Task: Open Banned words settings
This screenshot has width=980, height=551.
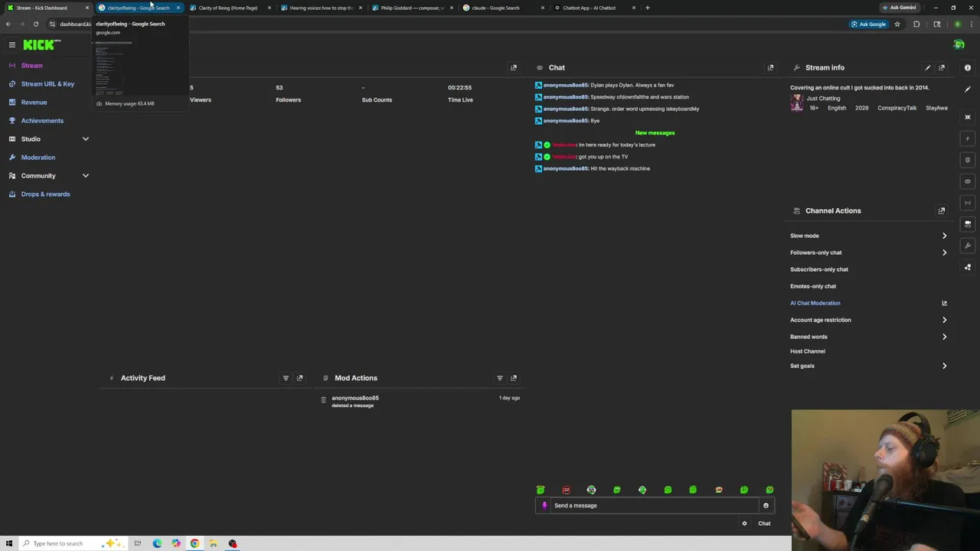Action: coord(868,337)
